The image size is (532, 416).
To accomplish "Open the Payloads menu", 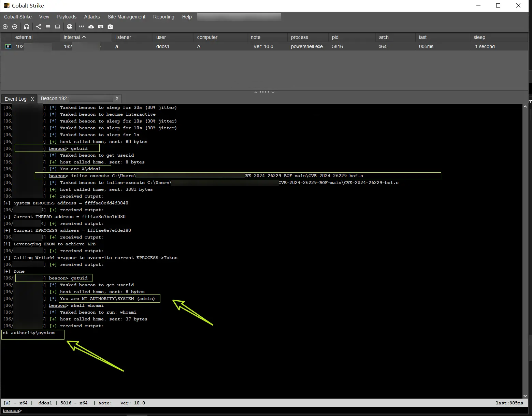I will pyautogui.click(x=67, y=17).
